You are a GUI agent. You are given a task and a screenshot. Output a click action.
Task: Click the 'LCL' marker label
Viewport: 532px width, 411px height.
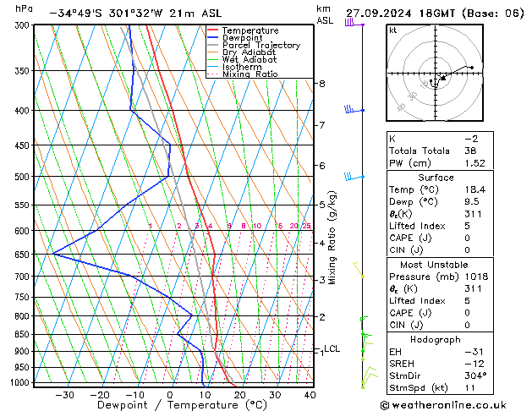[x=332, y=348]
